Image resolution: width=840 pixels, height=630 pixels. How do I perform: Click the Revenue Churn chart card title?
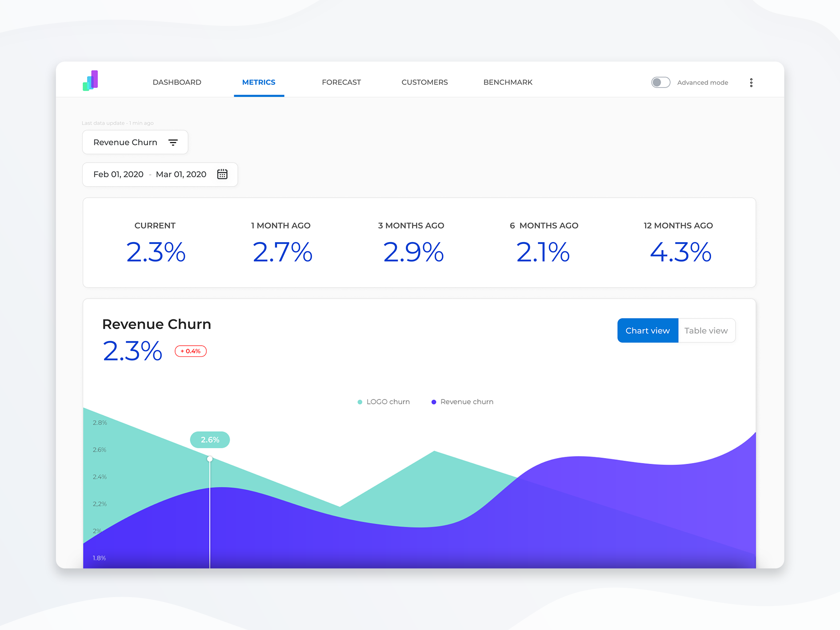[156, 324]
